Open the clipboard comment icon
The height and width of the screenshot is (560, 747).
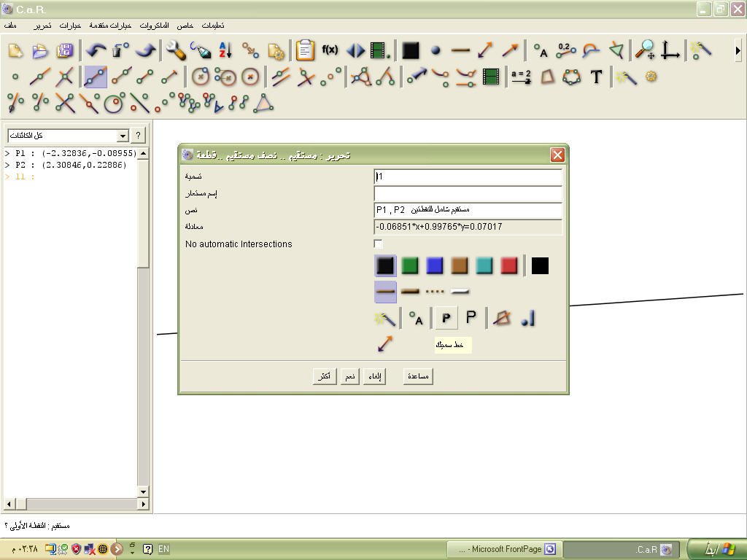pyautogui.click(x=306, y=50)
